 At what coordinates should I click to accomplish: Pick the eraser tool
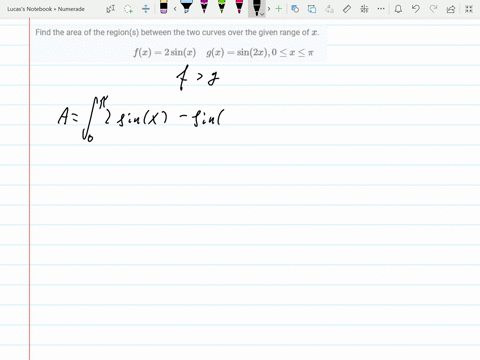[163, 7]
